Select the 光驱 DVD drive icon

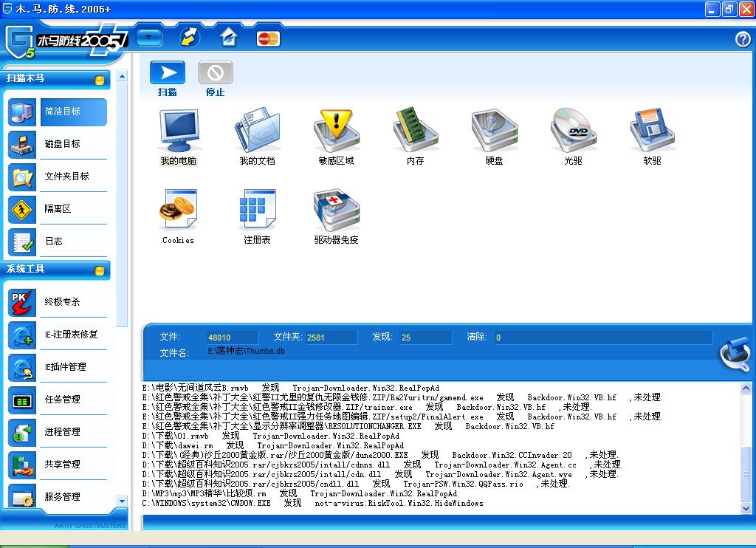(x=573, y=131)
